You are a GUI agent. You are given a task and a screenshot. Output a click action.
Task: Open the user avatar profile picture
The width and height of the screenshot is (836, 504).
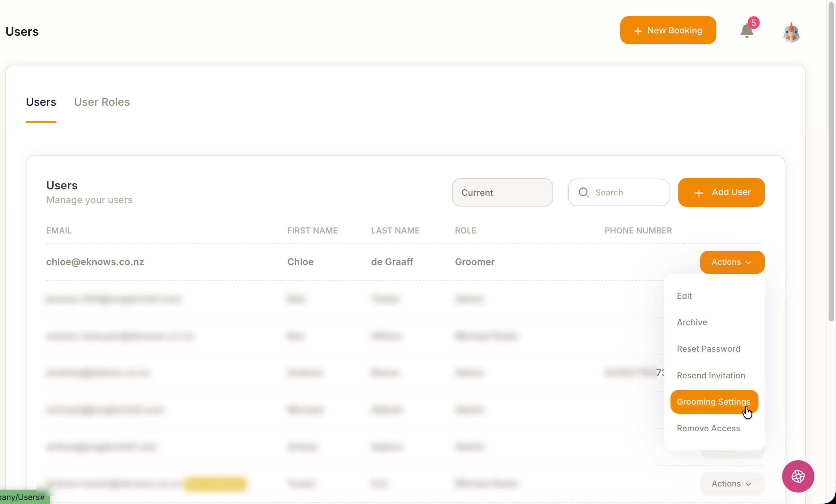click(791, 32)
